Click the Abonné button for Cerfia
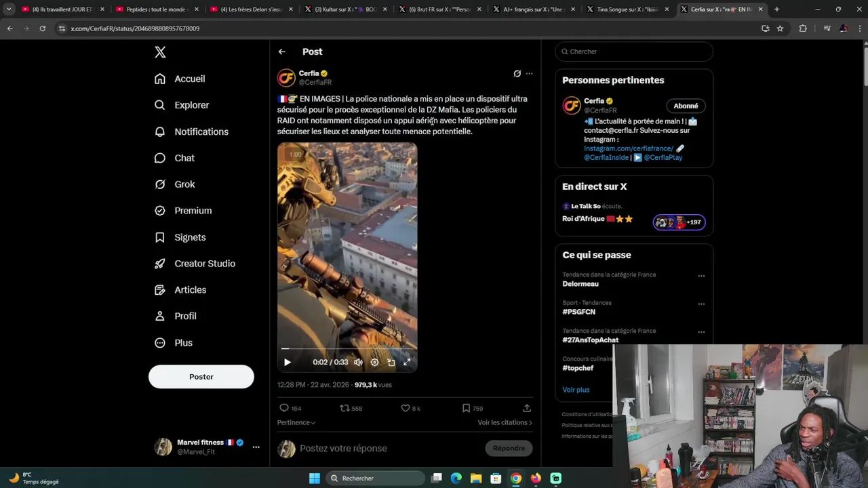 pyautogui.click(x=686, y=106)
